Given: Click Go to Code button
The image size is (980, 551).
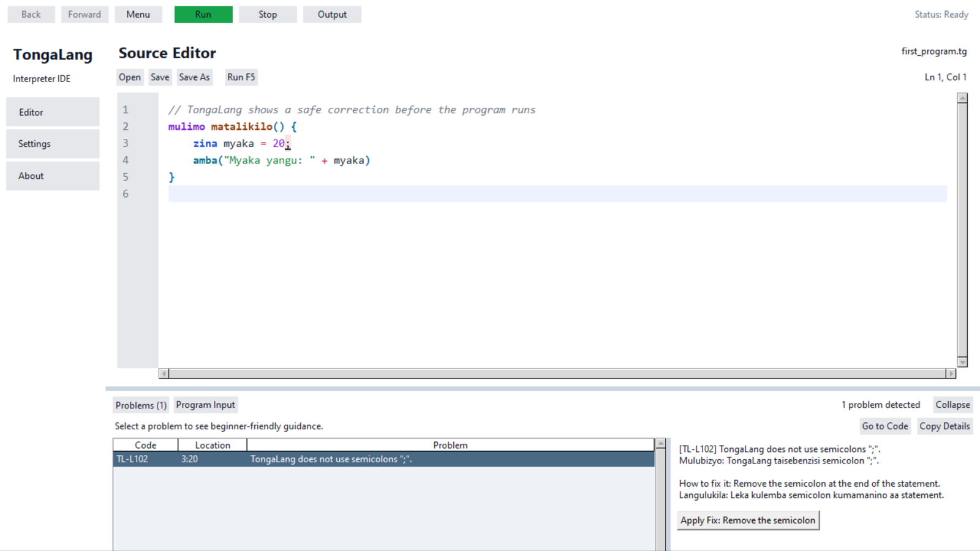Looking at the screenshot, I should pyautogui.click(x=885, y=426).
